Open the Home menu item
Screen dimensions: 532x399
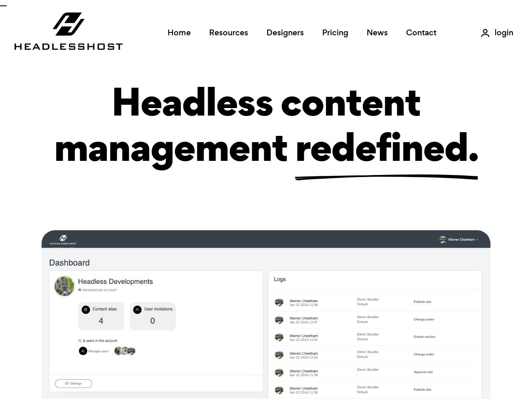(x=179, y=32)
